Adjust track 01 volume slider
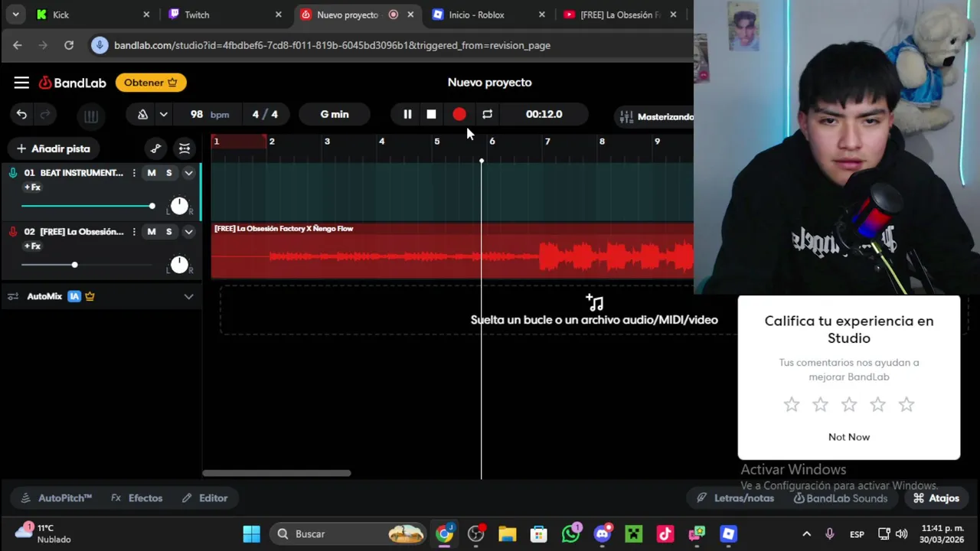 click(88, 206)
